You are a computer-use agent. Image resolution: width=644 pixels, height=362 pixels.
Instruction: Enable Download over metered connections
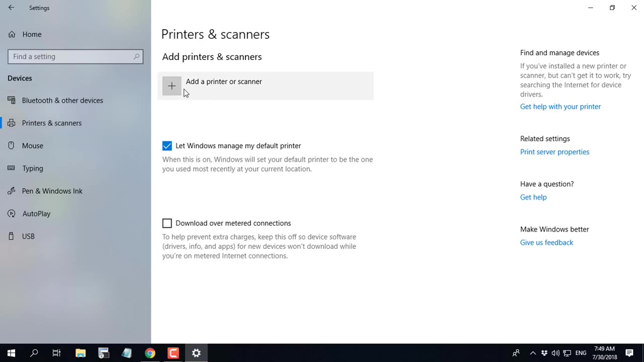167,223
